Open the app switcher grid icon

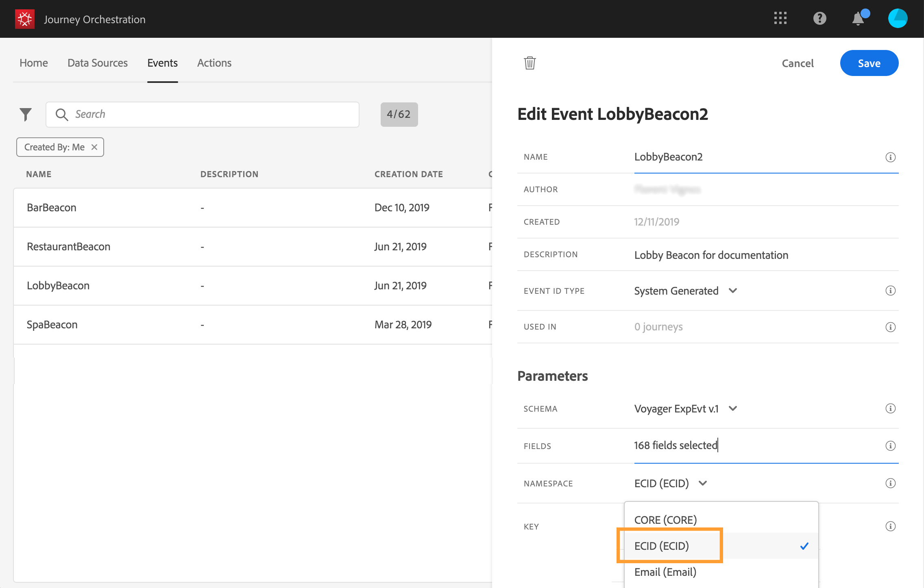(x=780, y=18)
